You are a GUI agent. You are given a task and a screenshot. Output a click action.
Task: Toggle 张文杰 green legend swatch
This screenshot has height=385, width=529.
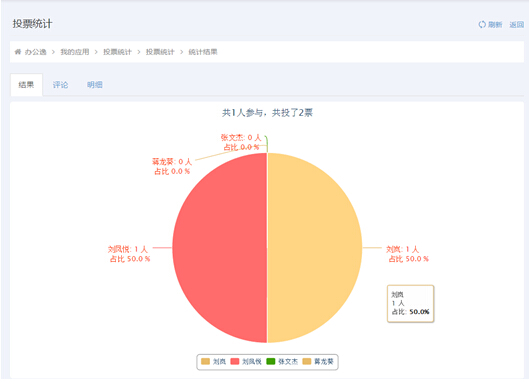(271, 361)
